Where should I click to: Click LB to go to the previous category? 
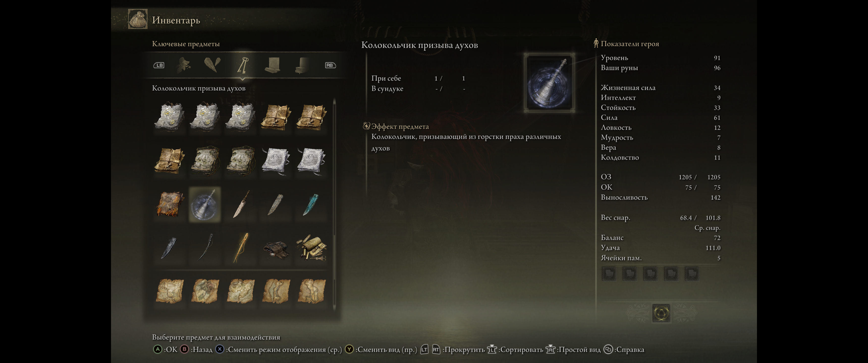tap(159, 65)
